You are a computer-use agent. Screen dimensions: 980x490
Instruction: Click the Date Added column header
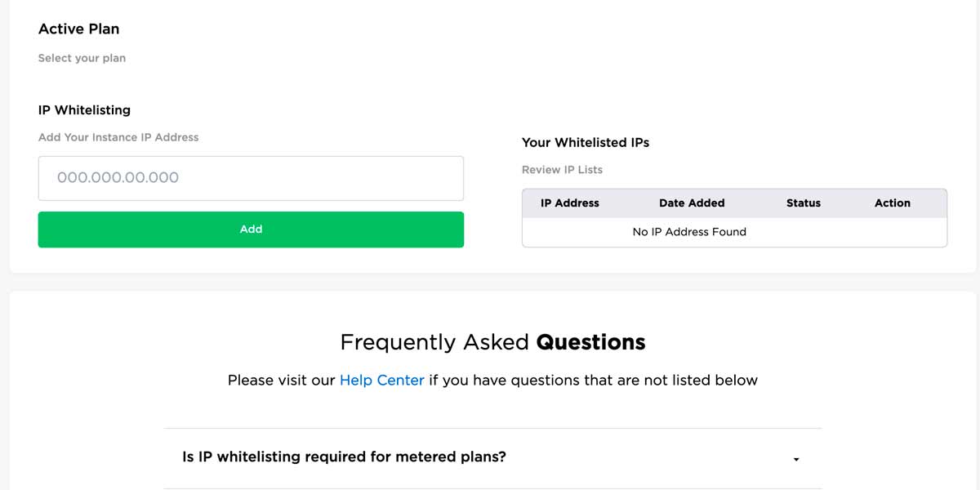(x=692, y=203)
